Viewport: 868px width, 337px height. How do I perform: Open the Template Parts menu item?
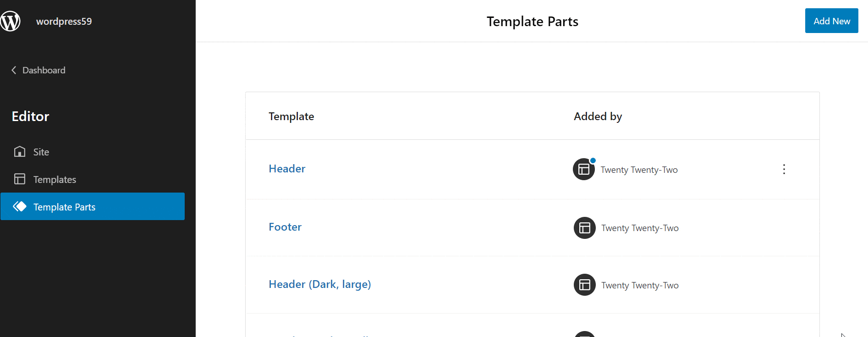(x=93, y=206)
